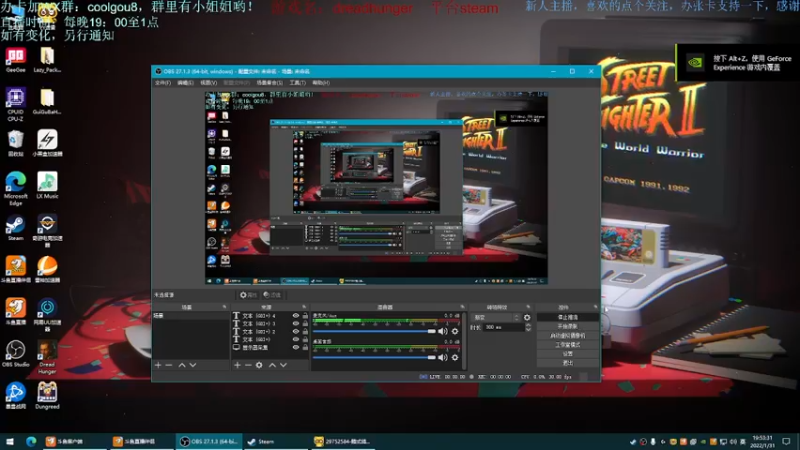Toggle visibility of 文本 (GDI+) source
Image resolution: width=800 pixels, height=450 pixels.
click(x=295, y=339)
